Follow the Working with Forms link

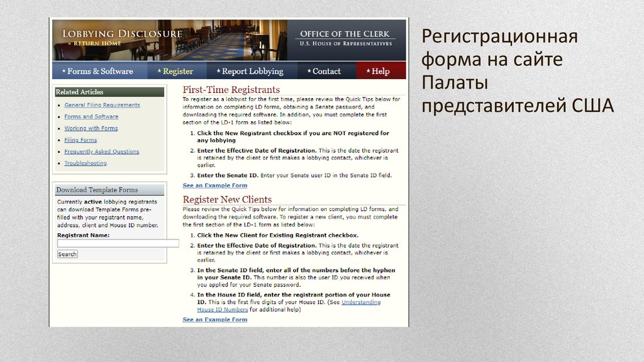point(91,128)
